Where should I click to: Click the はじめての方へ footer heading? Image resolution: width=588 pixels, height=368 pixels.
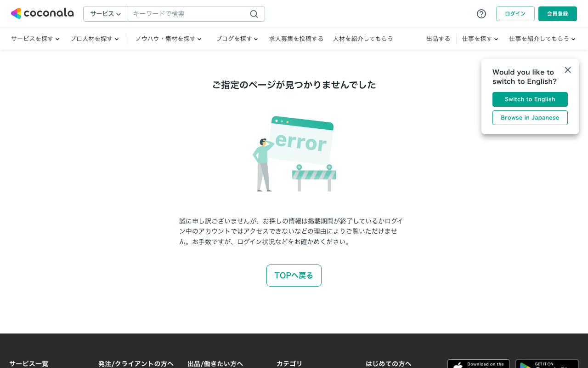[x=389, y=363]
